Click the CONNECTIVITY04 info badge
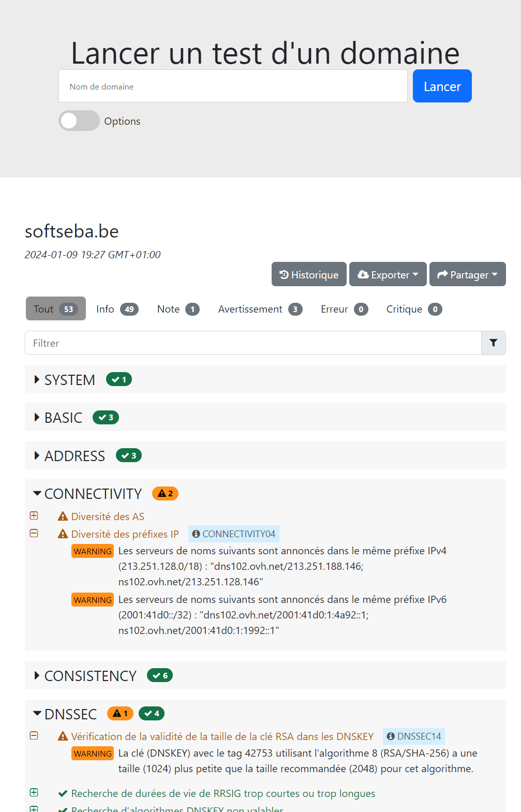This screenshot has width=521, height=812. [234, 534]
